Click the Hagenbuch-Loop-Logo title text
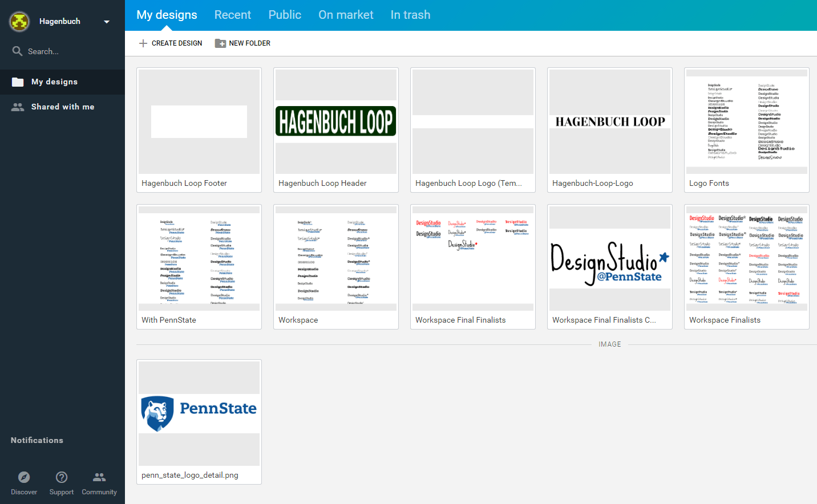The image size is (817, 504). click(x=593, y=184)
